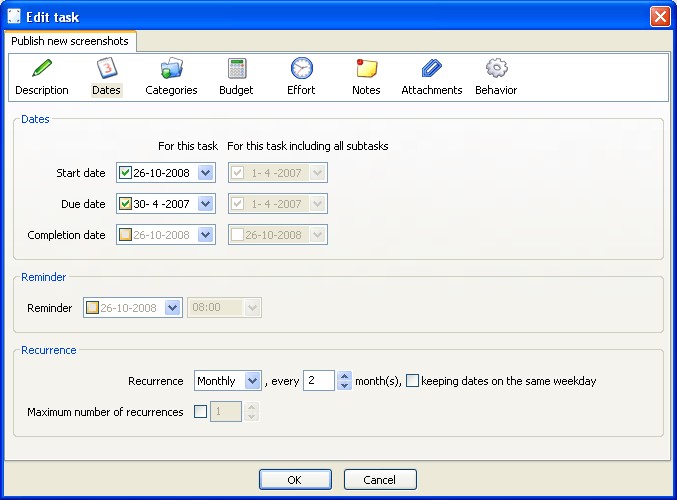Expand the Reminder date dropdown

tap(172, 308)
